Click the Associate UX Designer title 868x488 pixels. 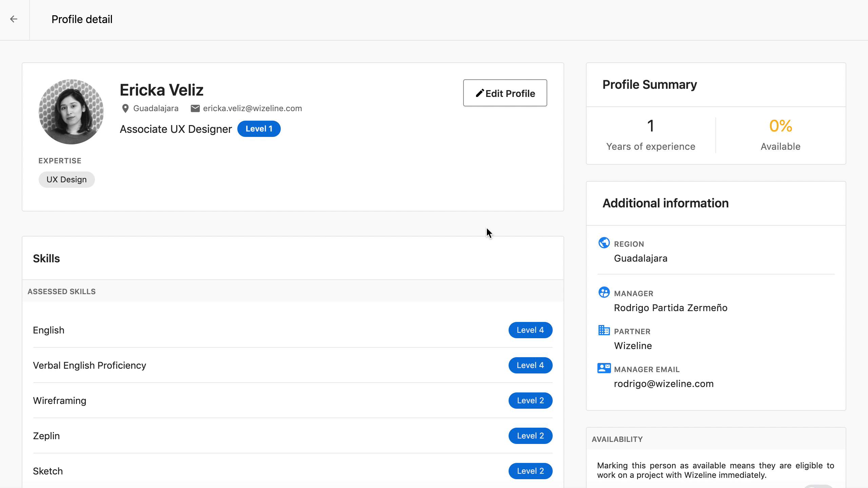(x=176, y=129)
